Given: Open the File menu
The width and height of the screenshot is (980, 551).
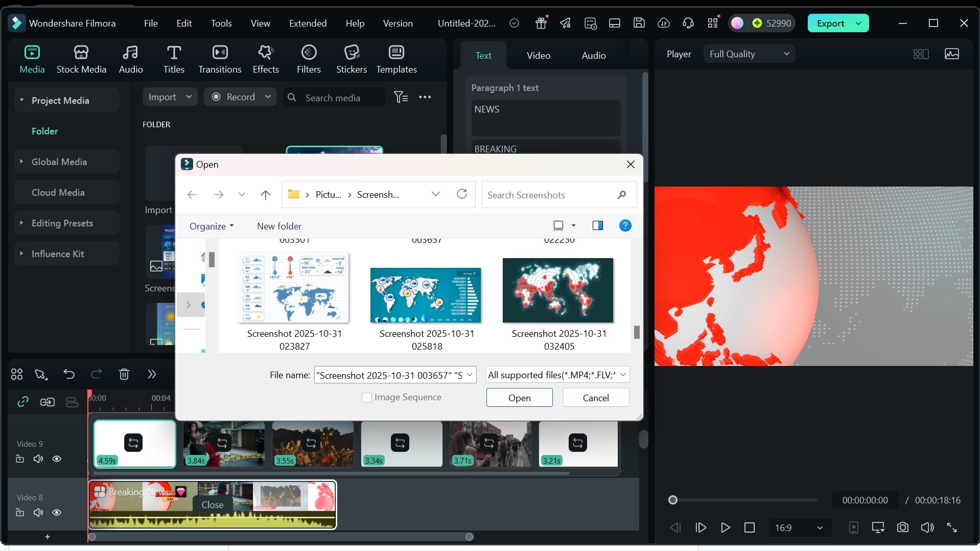Looking at the screenshot, I should pos(151,23).
